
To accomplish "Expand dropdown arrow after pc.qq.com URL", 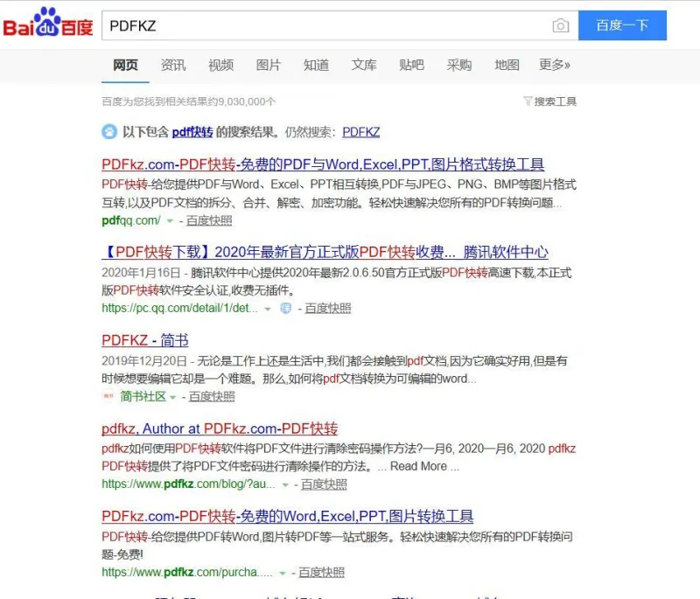I will pos(268,309).
